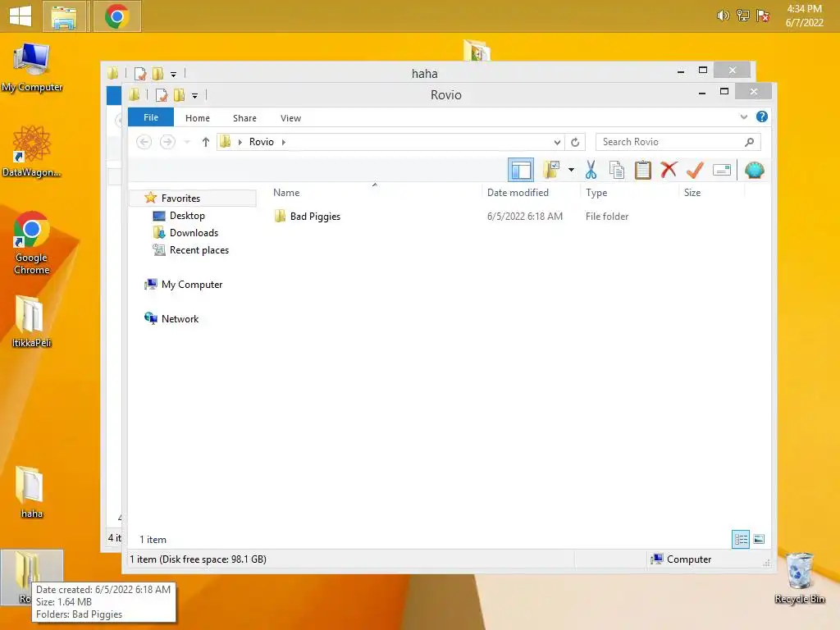Open the View ribbon tab
This screenshot has width=840, height=630.
pos(290,118)
